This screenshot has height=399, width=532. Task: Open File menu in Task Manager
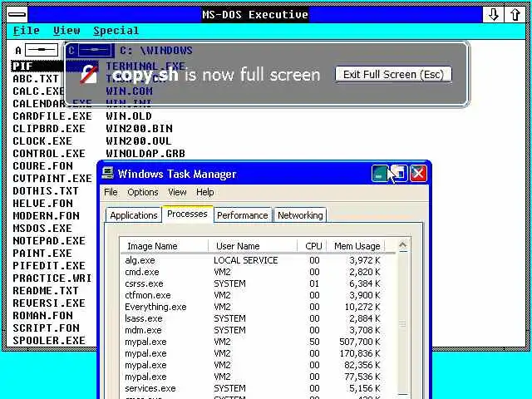tap(111, 192)
